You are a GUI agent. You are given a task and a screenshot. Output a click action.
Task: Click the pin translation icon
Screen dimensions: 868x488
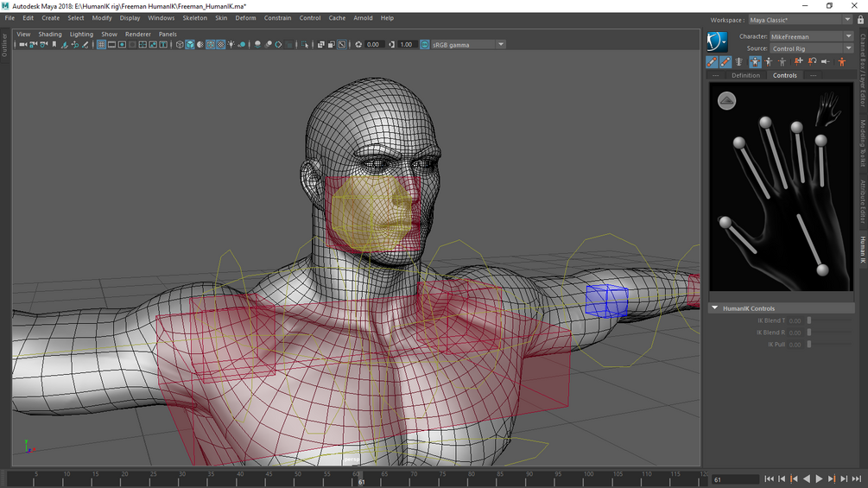tap(798, 62)
